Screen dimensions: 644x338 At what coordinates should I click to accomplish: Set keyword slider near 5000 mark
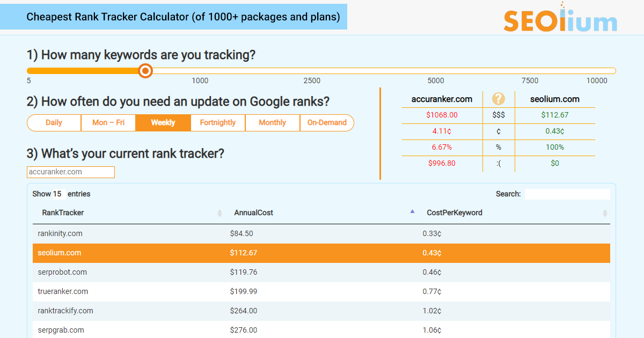coord(436,71)
